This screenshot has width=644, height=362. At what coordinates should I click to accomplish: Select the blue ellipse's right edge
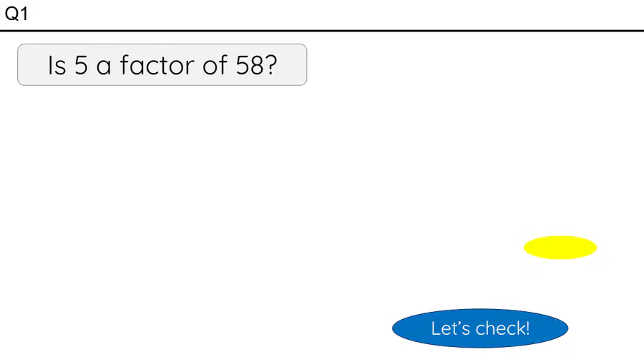[567, 328]
